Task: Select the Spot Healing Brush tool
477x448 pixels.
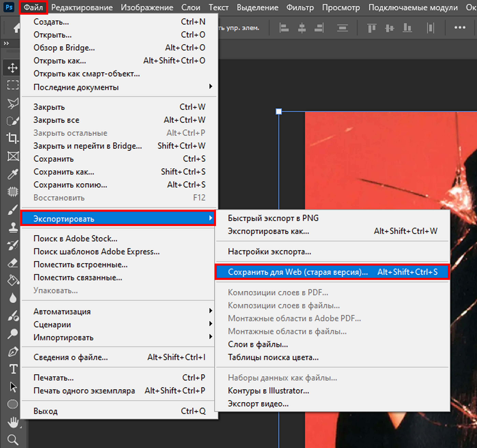Action: (x=13, y=192)
